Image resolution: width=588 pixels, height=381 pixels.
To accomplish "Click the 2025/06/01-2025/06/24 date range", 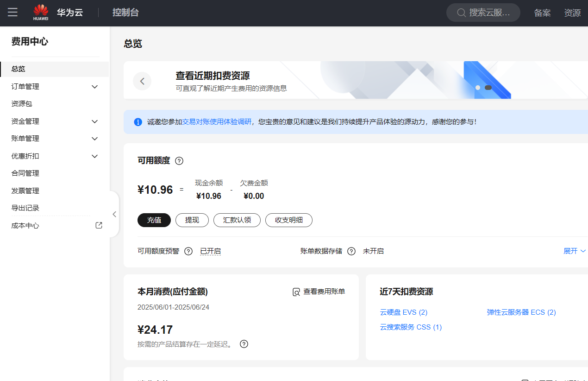I will pyautogui.click(x=174, y=307).
